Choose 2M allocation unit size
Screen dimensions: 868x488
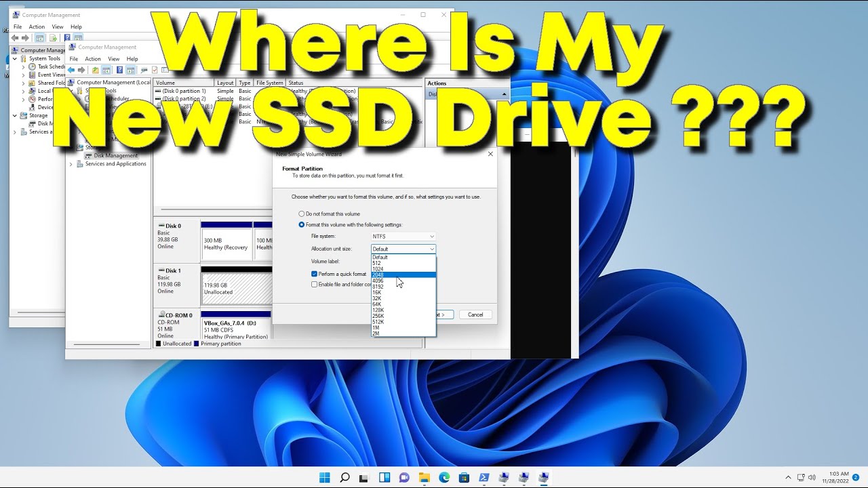point(403,333)
